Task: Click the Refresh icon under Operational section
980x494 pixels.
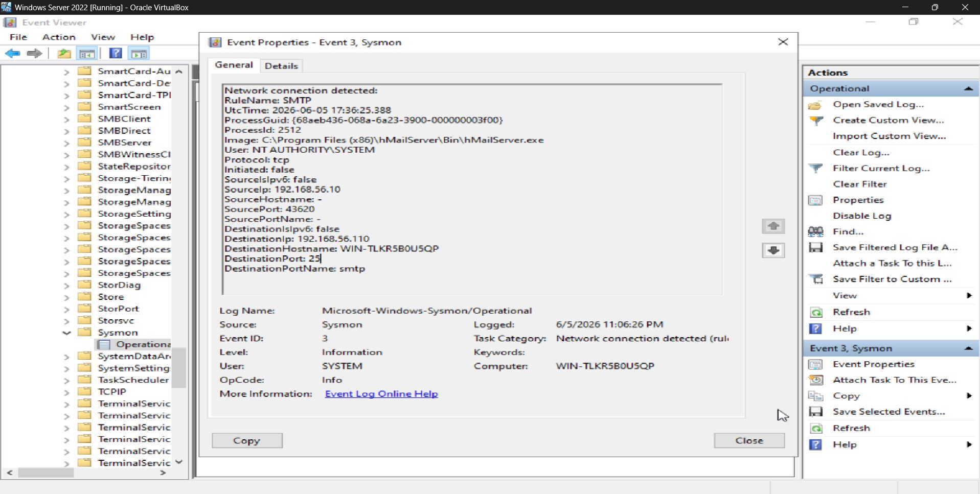Action: 816,312
